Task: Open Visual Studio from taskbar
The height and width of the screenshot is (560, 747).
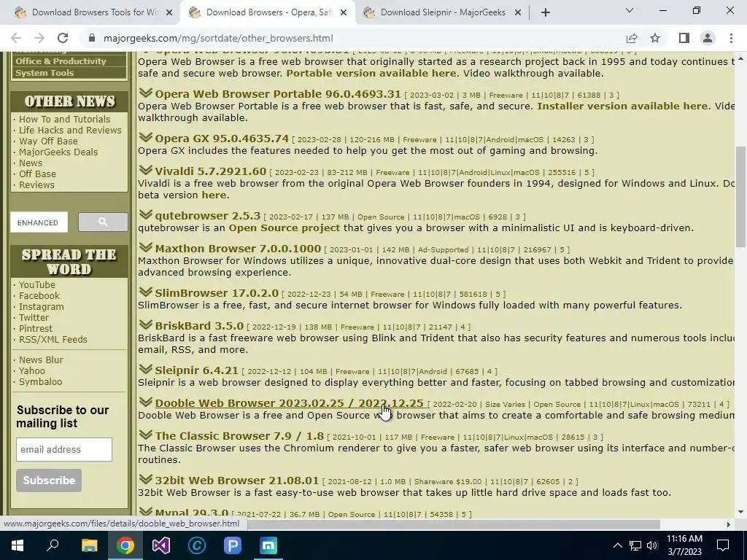Action: click(x=161, y=545)
